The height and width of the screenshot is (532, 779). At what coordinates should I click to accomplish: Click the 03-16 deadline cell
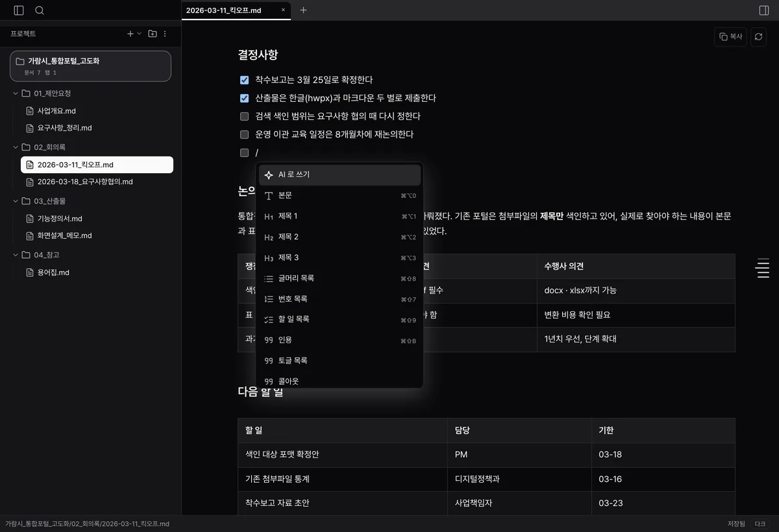tap(663, 479)
